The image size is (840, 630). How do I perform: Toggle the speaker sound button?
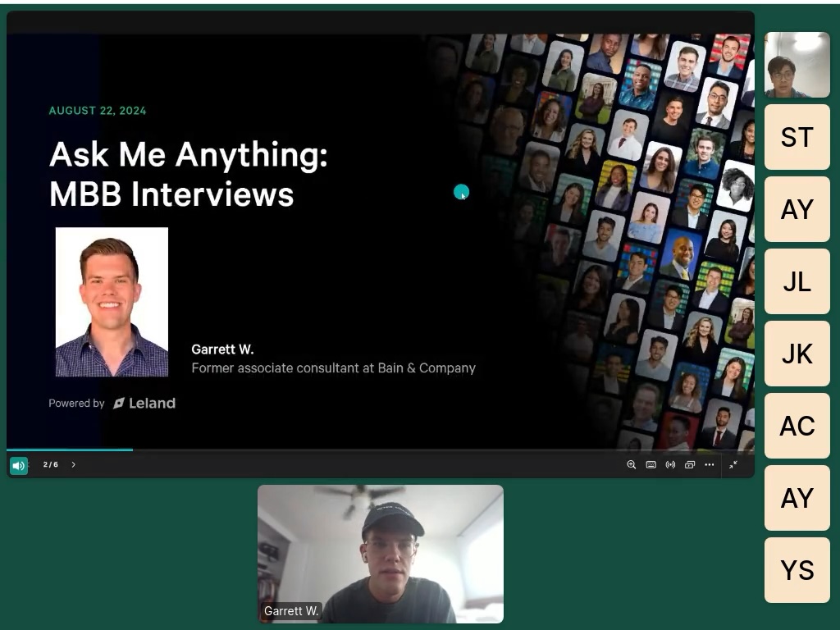pyautogui.click(x=18, y=465)
